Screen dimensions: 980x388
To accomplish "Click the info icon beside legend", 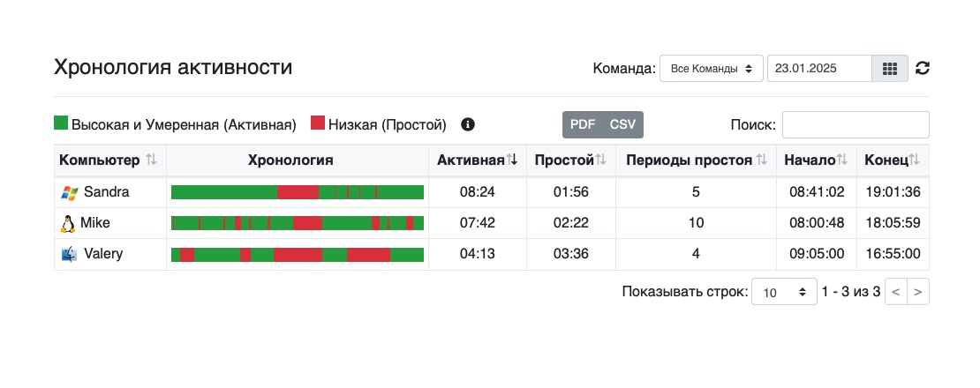I will (x=468, y=124).
